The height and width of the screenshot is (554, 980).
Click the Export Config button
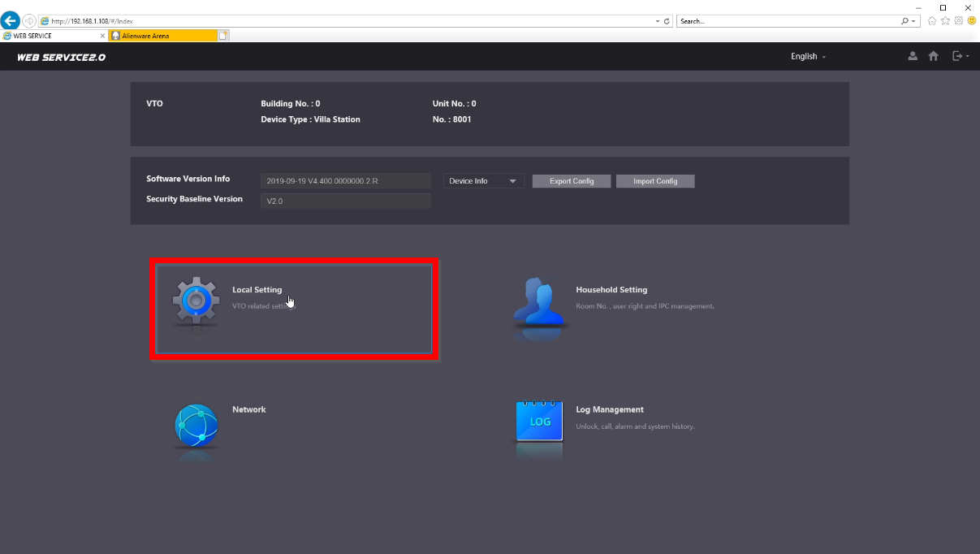coord(572,181)
